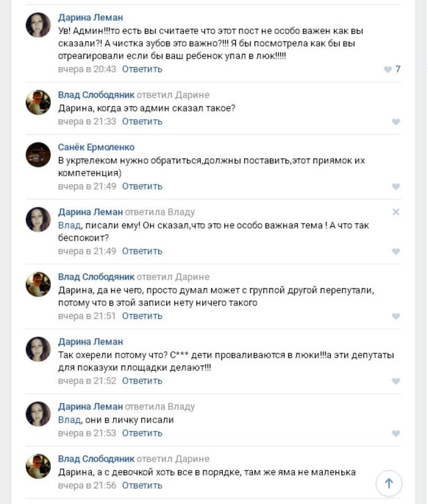Like Влад Слободяник's comment from 21:33
The height and width of the screenshot is (504, 428).
[395, 122]
